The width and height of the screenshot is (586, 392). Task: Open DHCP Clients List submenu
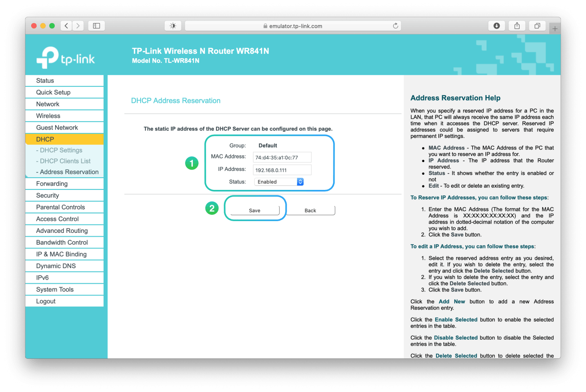[64, 161]
